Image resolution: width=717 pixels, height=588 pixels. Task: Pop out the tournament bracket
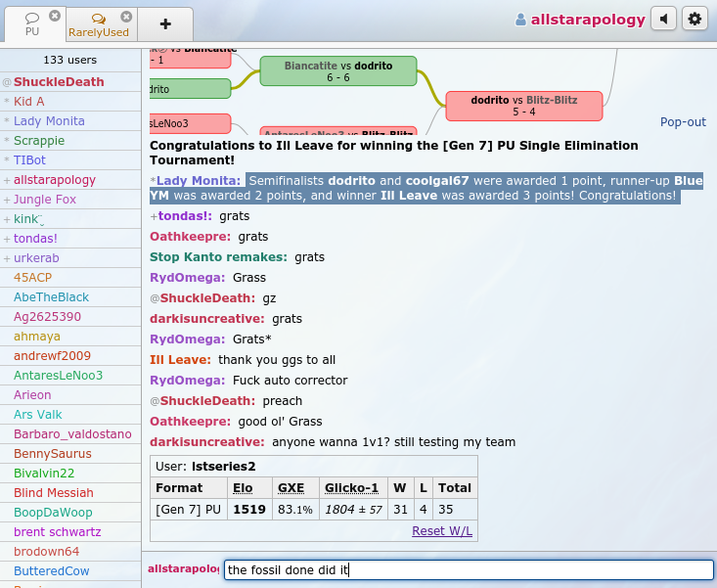click(683, 122)
